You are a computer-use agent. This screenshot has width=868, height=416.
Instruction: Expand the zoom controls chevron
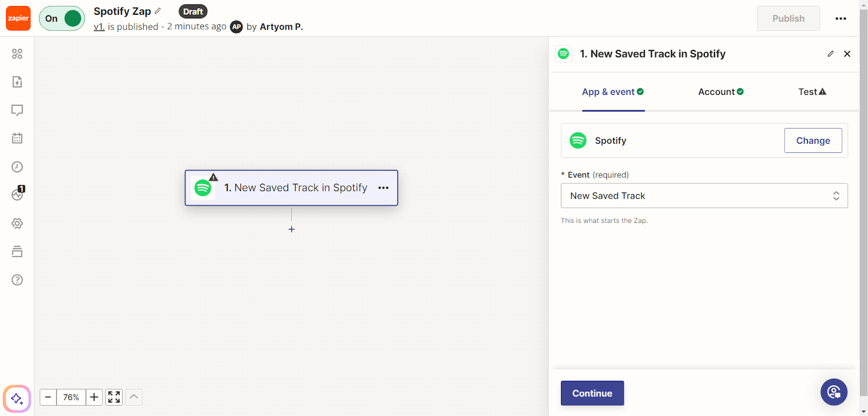(x=134, y=397)
